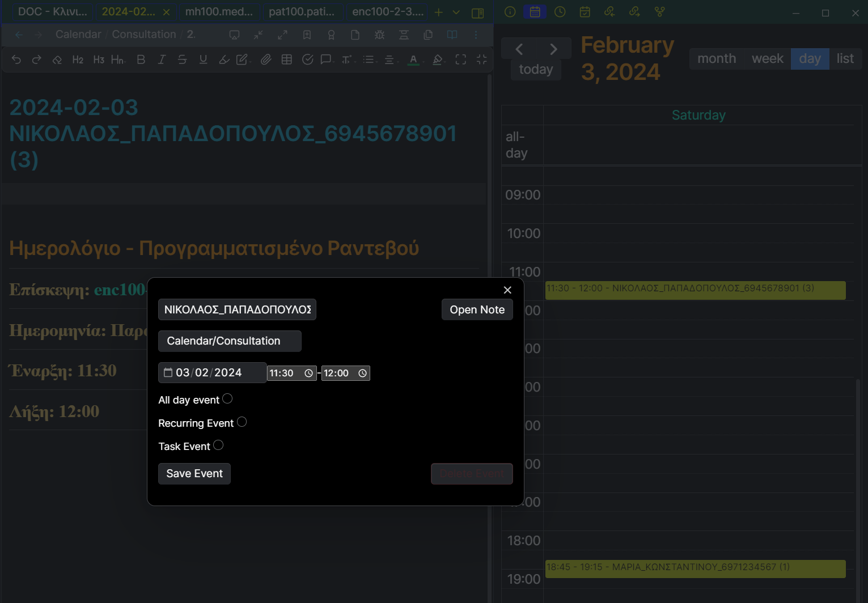
Task: Switch the calendar to week view
Action: 768,59
